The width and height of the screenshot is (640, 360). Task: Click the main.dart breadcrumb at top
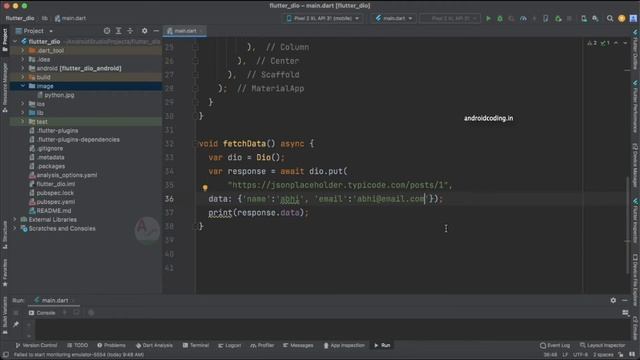70,18
